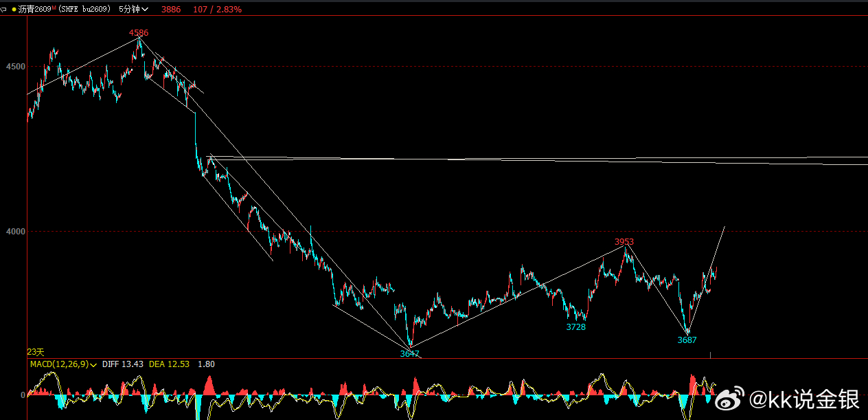Click the 3953 swing high label
This screenshot has width=868, height=420.
tap(624, 241)
